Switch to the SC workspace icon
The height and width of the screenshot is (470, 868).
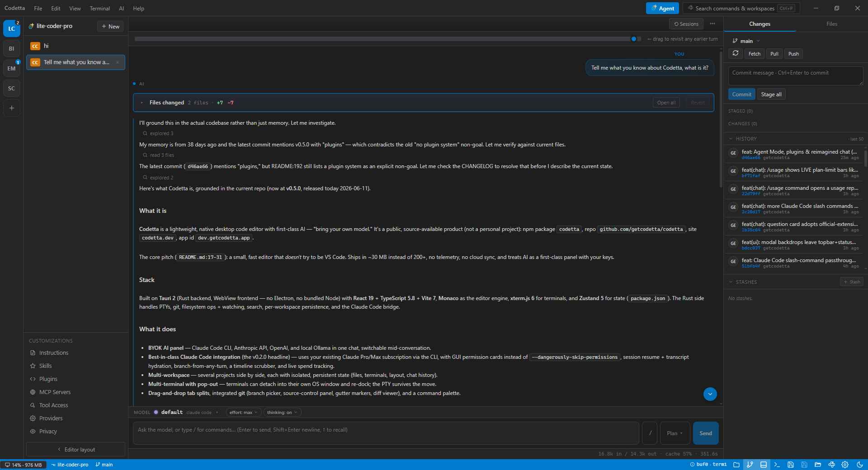(12, 88)
